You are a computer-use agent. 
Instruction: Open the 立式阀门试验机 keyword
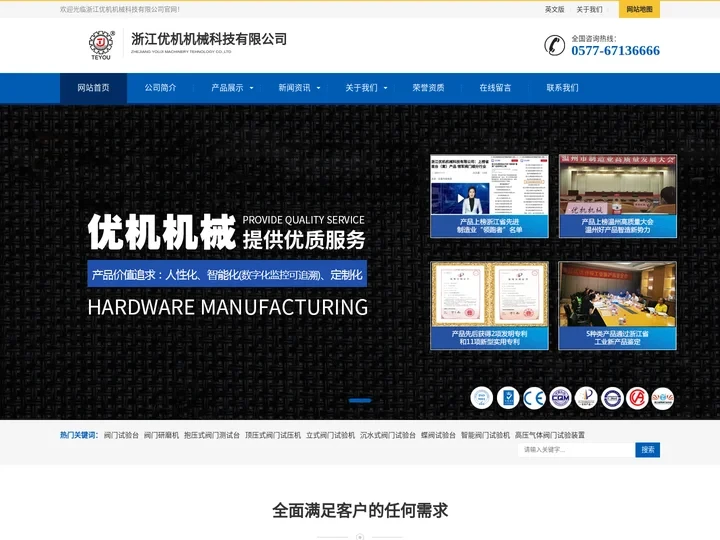(331, 435)
